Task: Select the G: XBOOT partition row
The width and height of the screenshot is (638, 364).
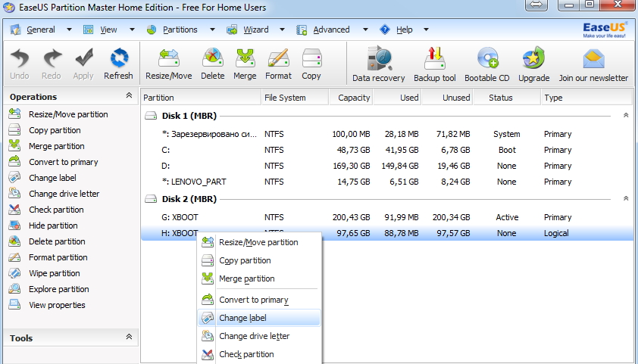Action: 386,217
